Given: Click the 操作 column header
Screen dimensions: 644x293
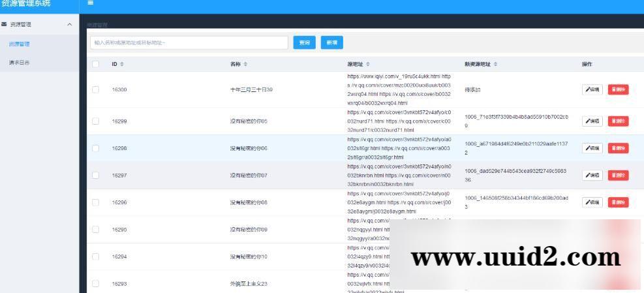Looking at the screenshot, I should tap(587, 65).
